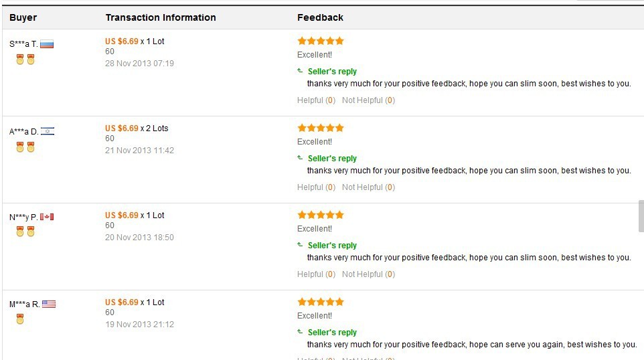Viewport: 644px width, 360px height.
Task: Click the Russian flag beside S***a T.
Action: (47, 44)
